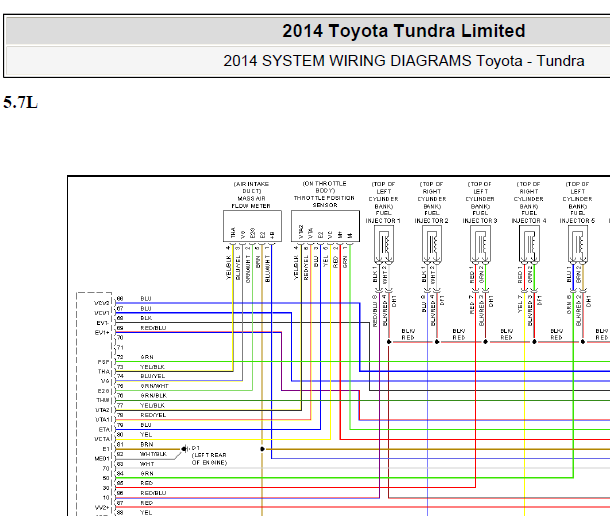Click the 'MASS AIR FLOW METER' label
This screenshot has height=516, width=610.
[x=251, y=202]
